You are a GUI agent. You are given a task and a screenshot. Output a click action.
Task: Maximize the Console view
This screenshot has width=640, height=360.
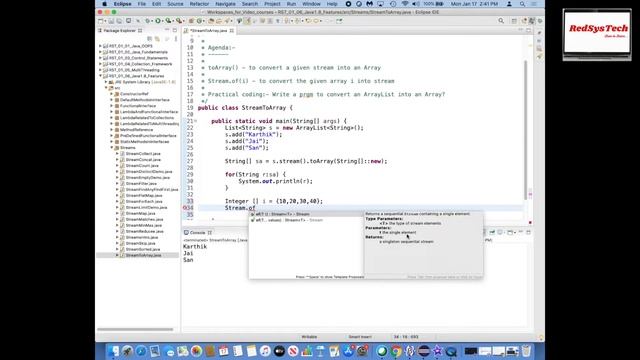(x=529, y=232)
